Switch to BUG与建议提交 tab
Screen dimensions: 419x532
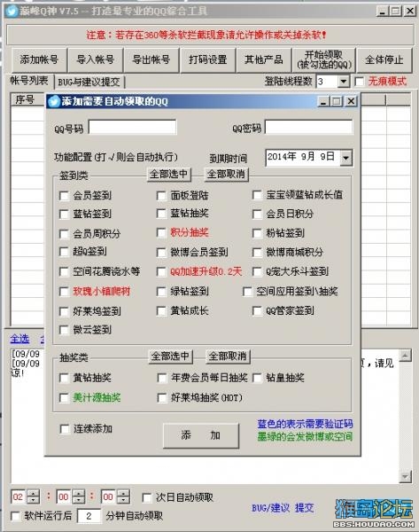coord(89,82)
